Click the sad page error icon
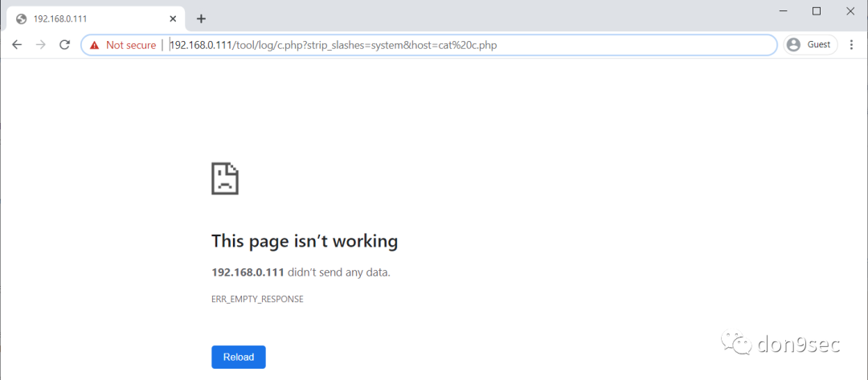Image resolution: width=868 pixels, height=380 pixels. (x=225, y=178)
